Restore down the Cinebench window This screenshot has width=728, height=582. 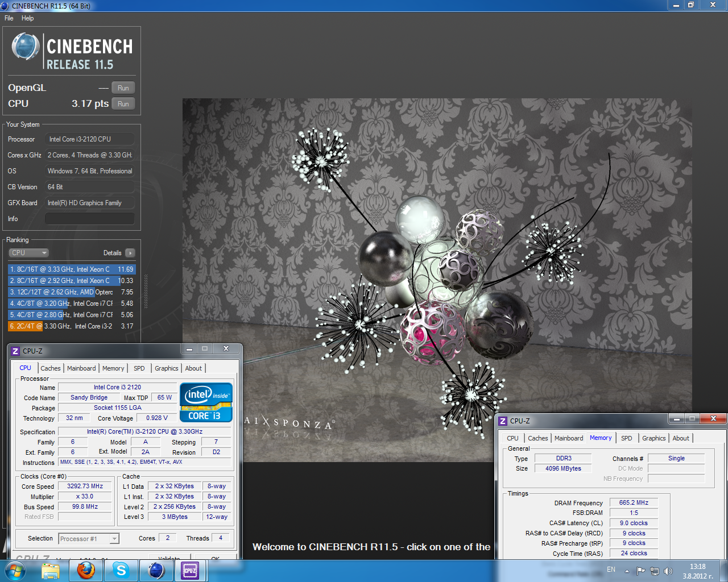[x=691, y=5]
